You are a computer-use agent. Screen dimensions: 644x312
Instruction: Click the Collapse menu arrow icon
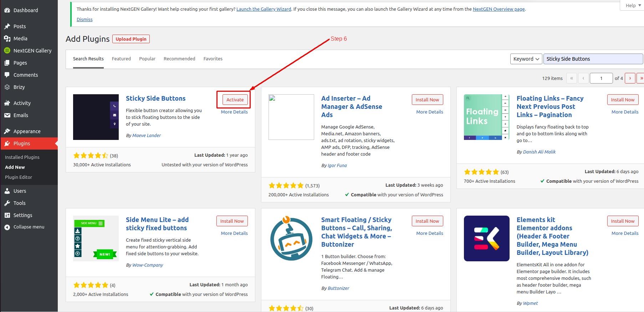pos(7,227)
